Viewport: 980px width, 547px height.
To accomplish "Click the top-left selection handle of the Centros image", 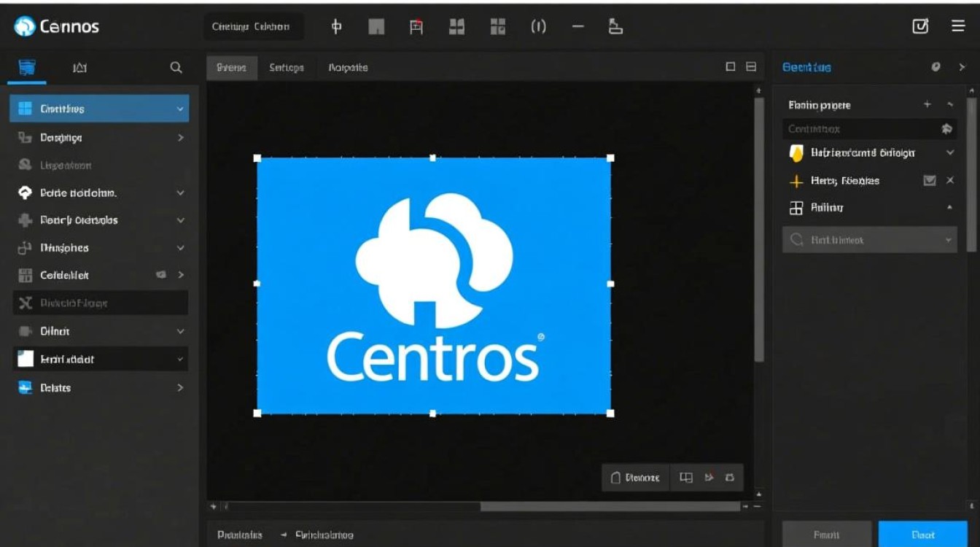I will [257, 158].
